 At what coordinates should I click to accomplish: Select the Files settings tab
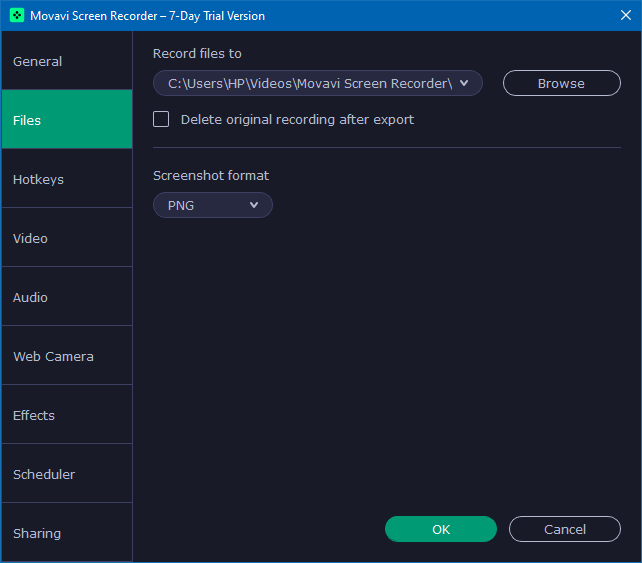[x=67, y=120]
